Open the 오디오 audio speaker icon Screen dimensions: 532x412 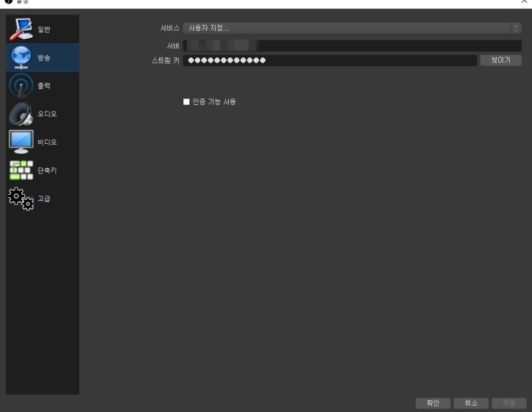pyautogui.click(x=21, y=114)
